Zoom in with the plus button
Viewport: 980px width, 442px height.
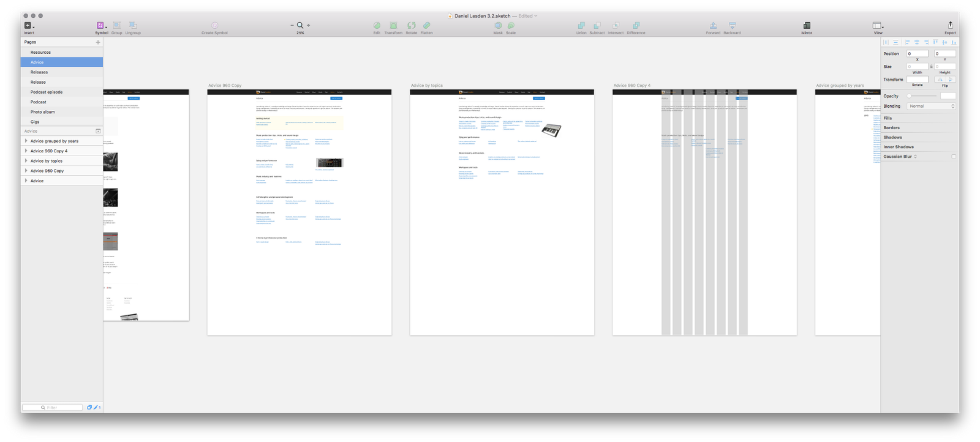(x=309, y=25)
